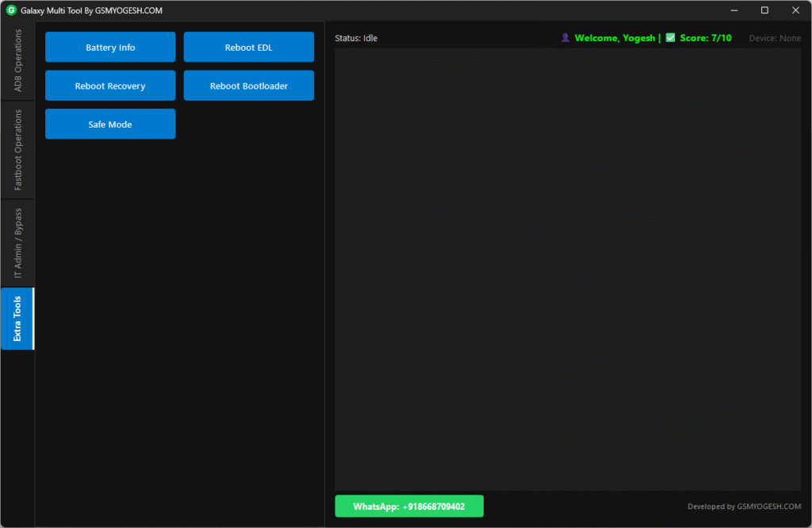Click the Status: Idle label
The width and height of the screenshot is (812, 528).
click(x=356, y=38)
